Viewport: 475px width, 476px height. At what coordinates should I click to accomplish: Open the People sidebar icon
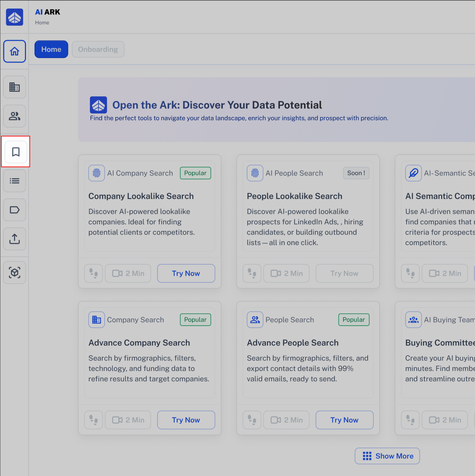(x=15, y=116)
